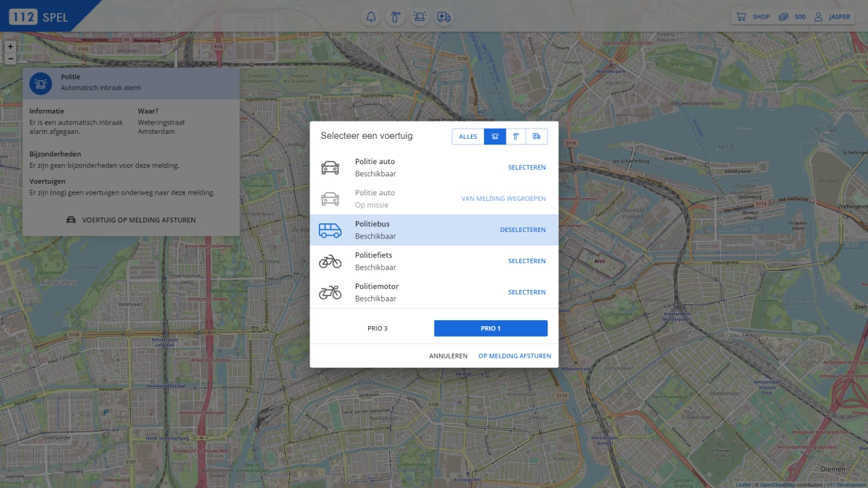868x488 pixels.
Task: Open the Shop via the cart icon
Action: [x=741, y=17]
